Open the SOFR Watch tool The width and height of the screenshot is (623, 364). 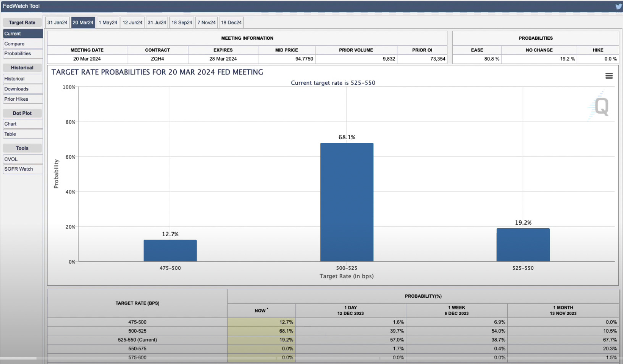(23, 169)
